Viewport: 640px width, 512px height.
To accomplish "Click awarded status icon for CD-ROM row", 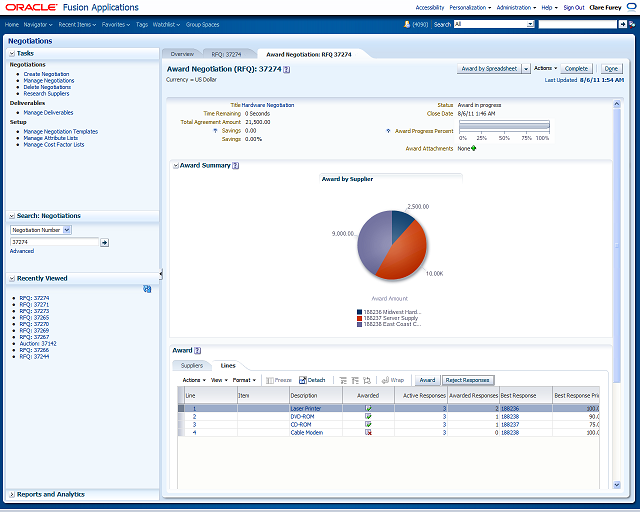I will pyautogui.click(x=368, y=425).
